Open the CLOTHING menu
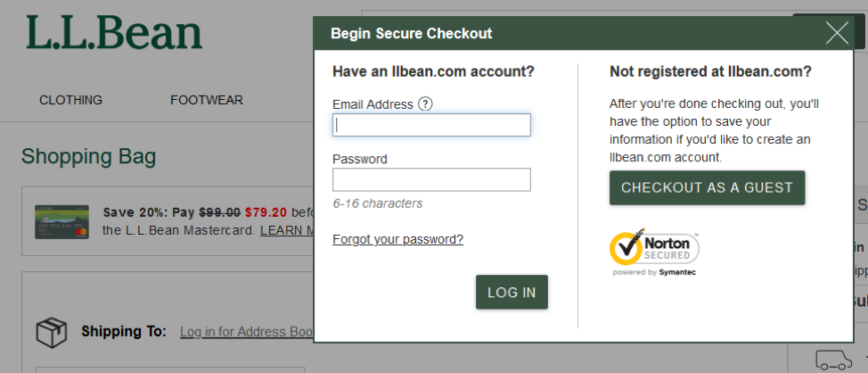868x373 pixels. coord(70,100)
